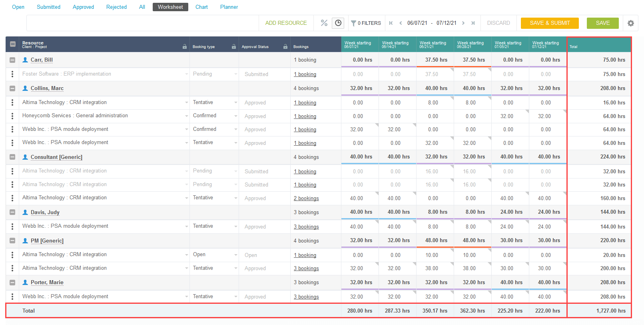Viewport: 644px width, 325px height.
Task: Open the Porter, Marie resource link
Action: tap(47, 282)
